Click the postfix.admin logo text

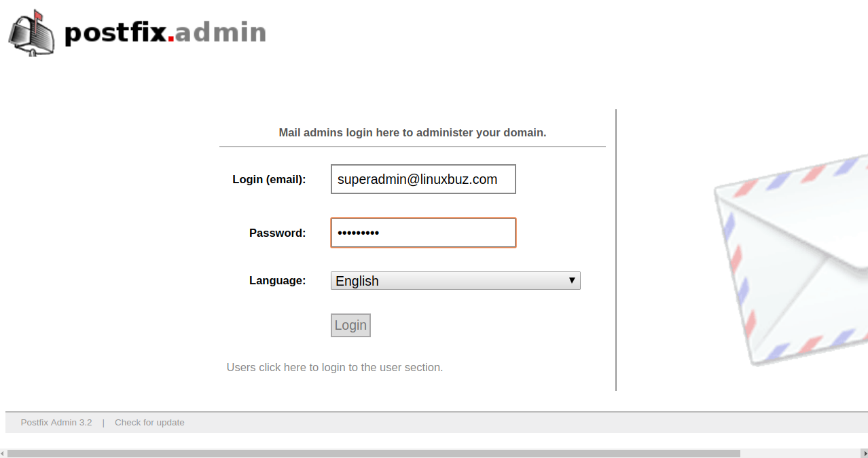tap(165, 33)
